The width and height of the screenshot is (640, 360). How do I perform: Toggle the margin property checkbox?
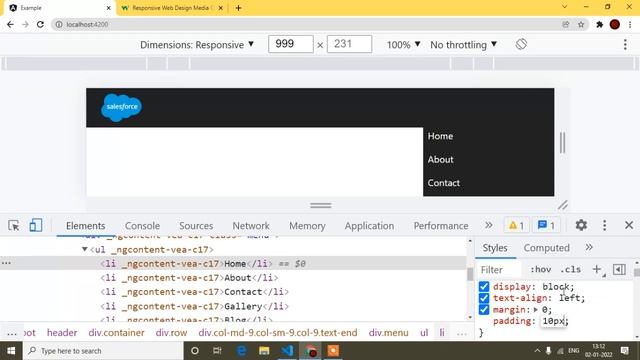coord(484,309)
